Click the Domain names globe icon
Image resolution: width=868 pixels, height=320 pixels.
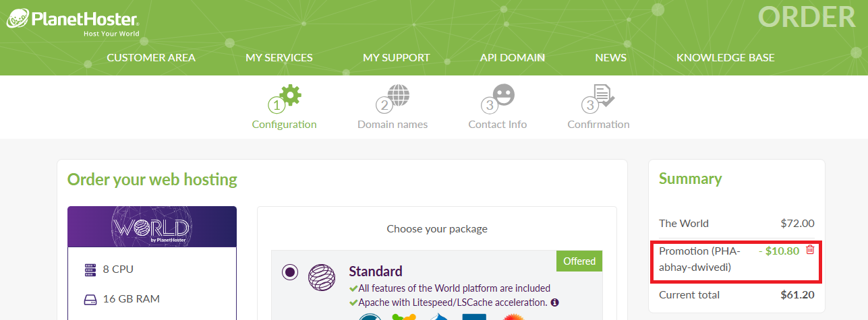coord(399,95)
